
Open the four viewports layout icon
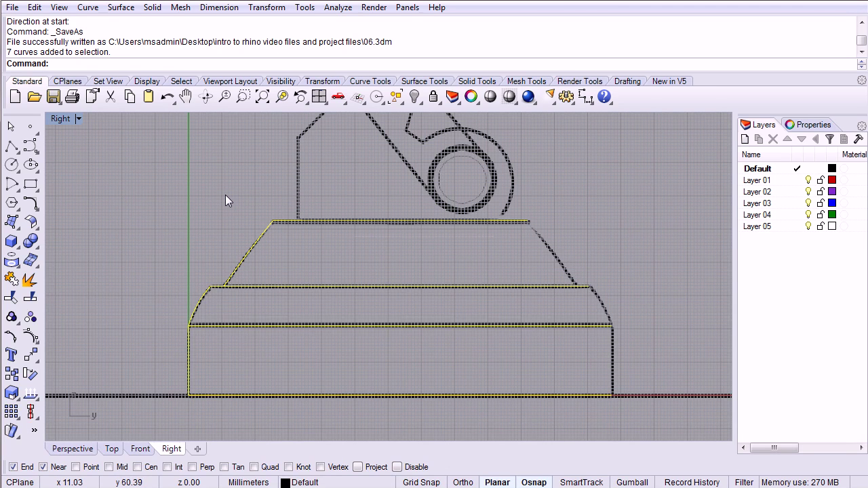click(319, 97)
